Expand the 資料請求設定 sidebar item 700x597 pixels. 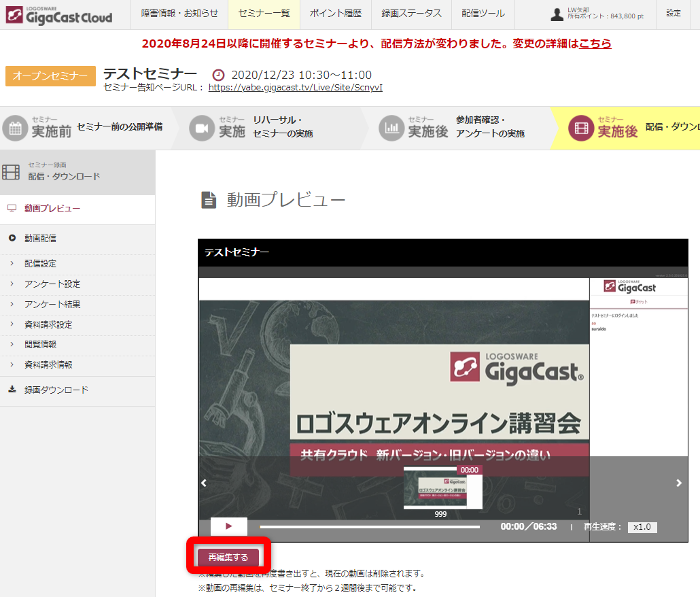point(48,324)
